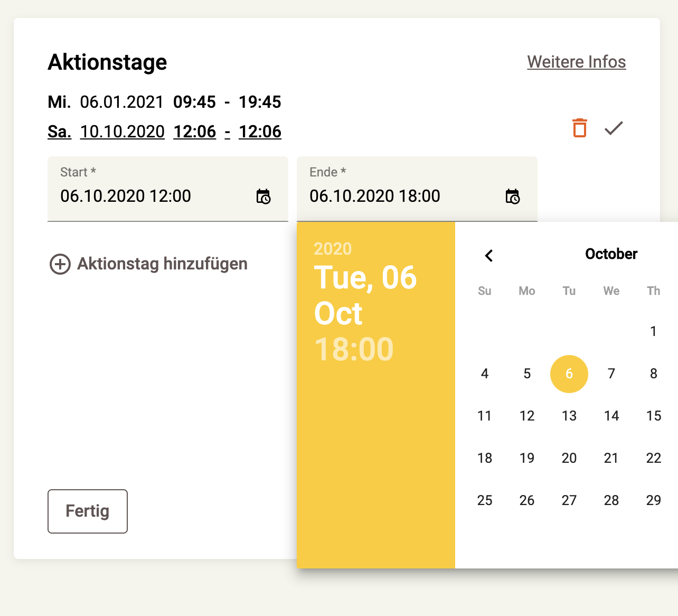The width and height of the screenshot is (678, 616).
Task: Click Aktionstag hinzufügen label
Action: coord(163,264)
